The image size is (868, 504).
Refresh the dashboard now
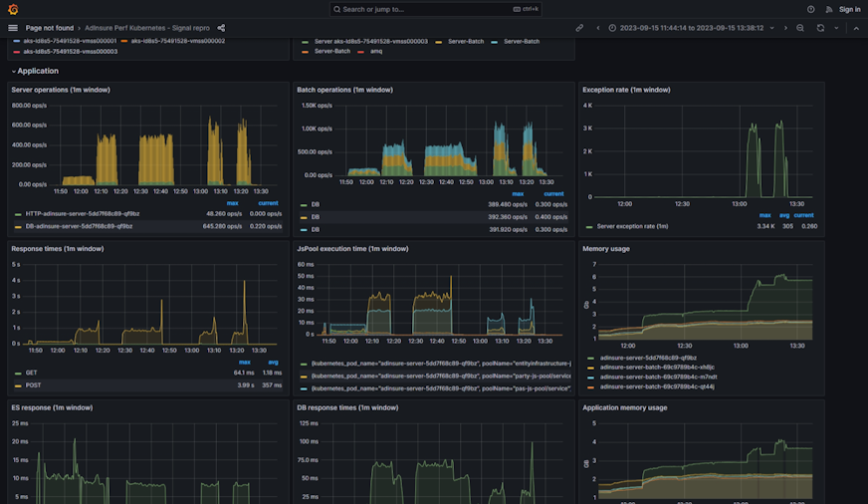820,28
